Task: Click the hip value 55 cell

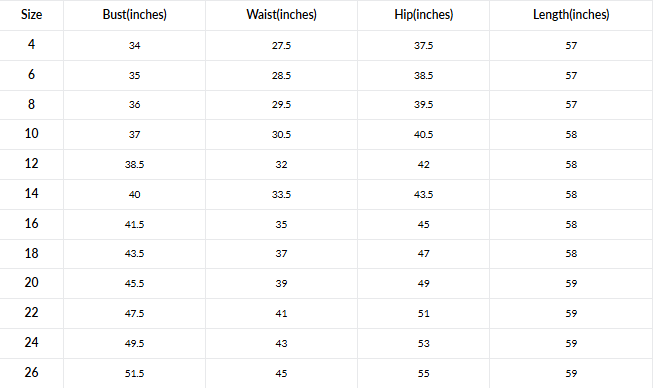Action: click(x=424, y=373)
